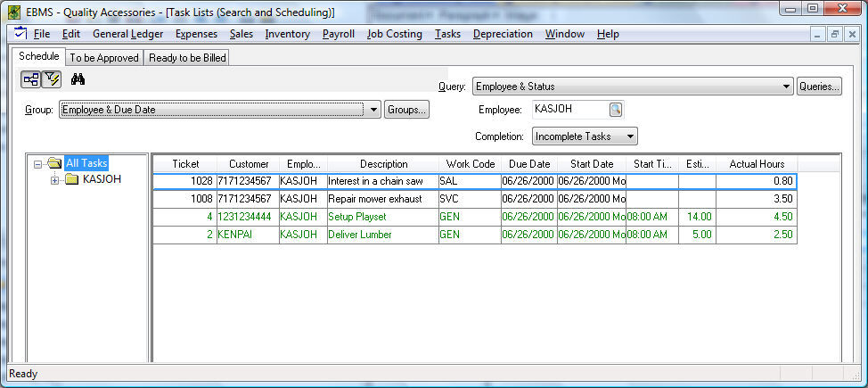The height and width of the screenshot is (388, 868).
Task: Collapse the All Tasks tree node
Action: click(x=37, y=164)
